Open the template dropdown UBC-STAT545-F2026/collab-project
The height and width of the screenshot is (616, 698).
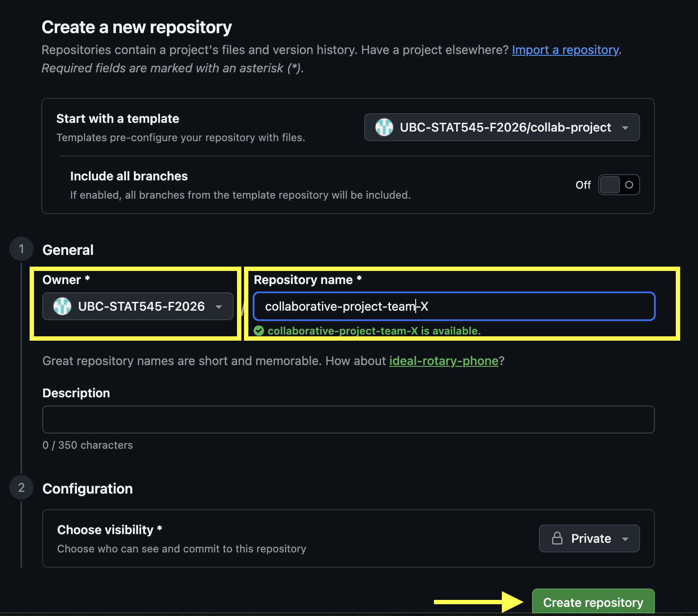[502, 127]
